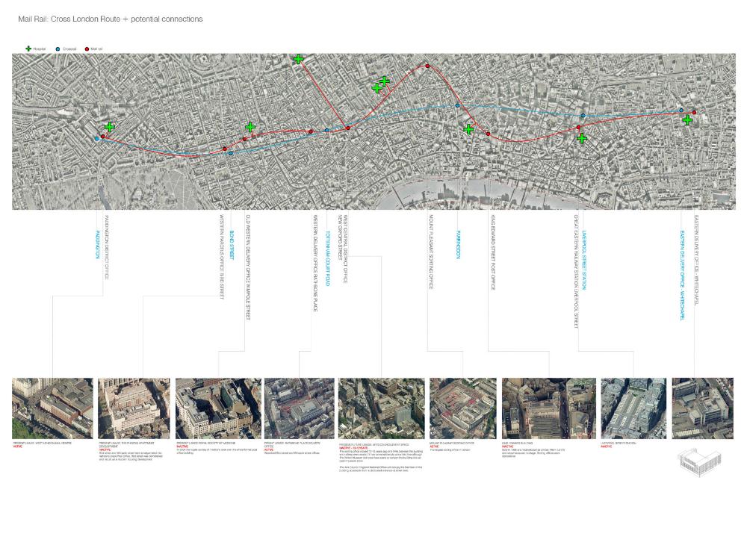Click the Mail Rail Cross London Route title

tap(111, 19)
